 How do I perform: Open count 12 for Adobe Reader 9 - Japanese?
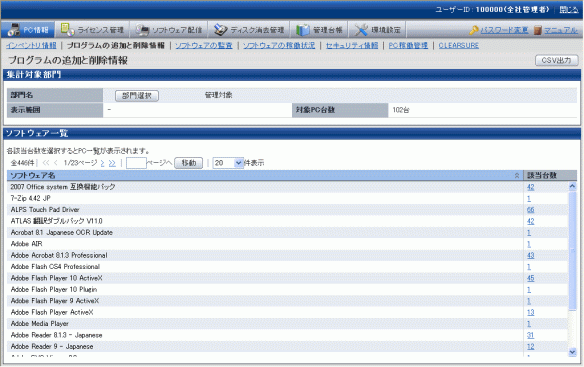point(531,347)
